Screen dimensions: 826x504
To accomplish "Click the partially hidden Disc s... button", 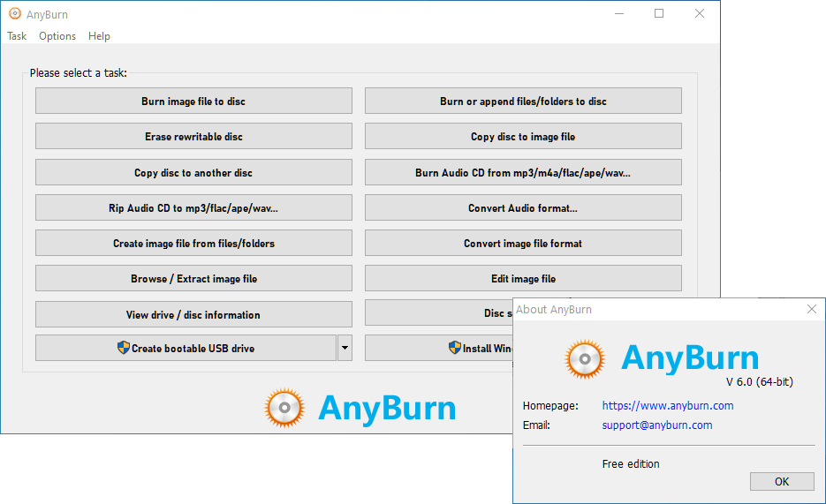I will coord(439,313).
